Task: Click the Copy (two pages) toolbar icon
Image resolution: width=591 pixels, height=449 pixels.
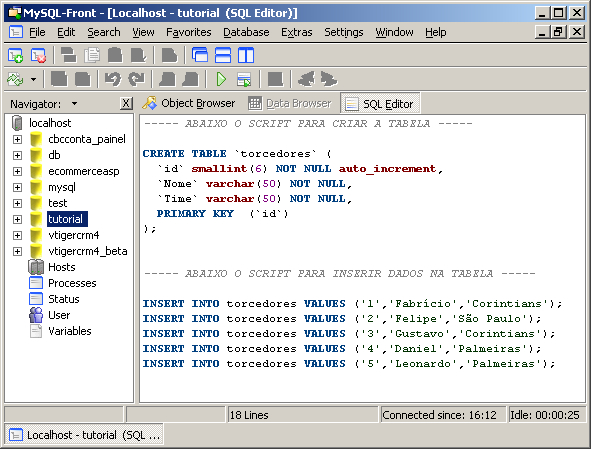Action: click(x=92, y=55)
